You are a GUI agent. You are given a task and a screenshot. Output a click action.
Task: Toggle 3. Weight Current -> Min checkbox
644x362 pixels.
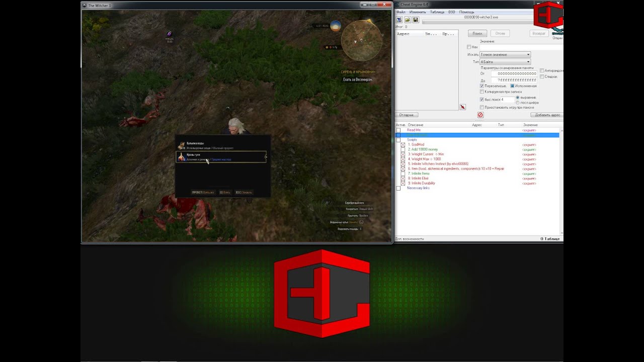[x=403, y=154]
